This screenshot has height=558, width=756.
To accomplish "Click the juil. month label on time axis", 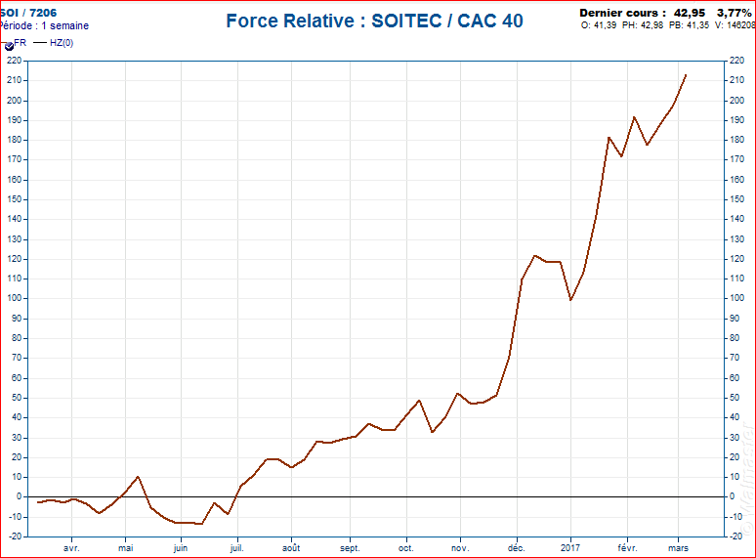I will [236, 548].
